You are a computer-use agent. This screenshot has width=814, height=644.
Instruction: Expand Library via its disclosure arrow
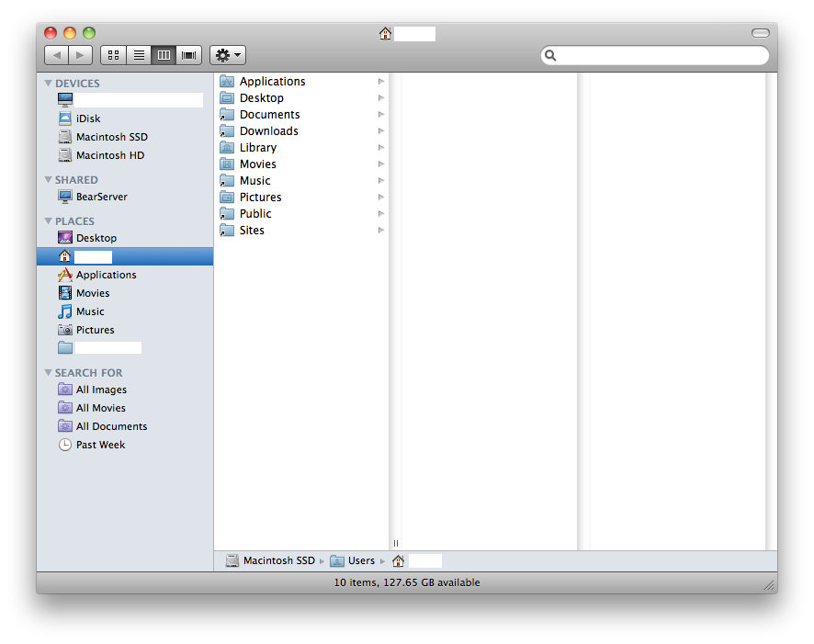click(381, 148)
